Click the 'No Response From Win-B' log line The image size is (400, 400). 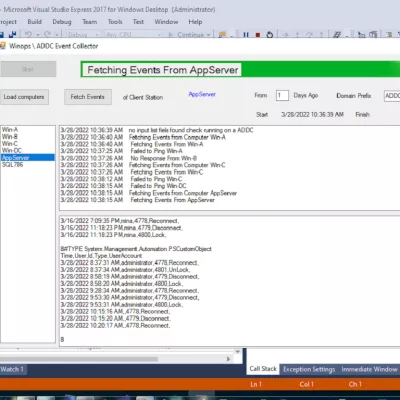click(x=129, y=158)
